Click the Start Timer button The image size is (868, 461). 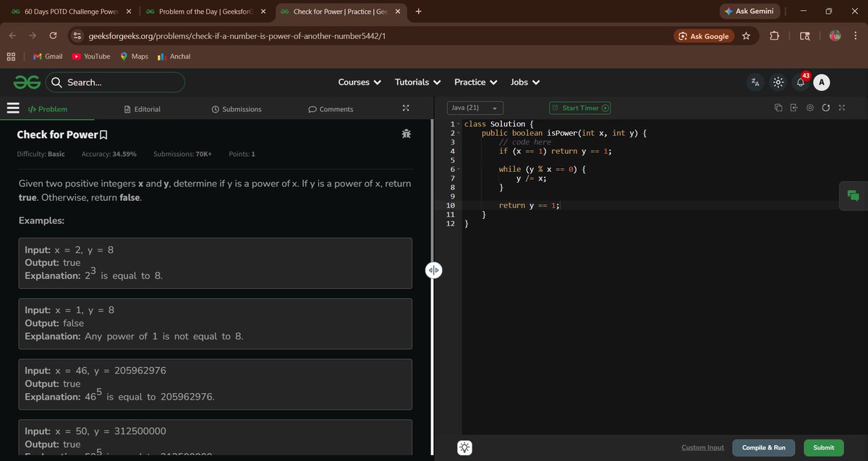point(580,108)
